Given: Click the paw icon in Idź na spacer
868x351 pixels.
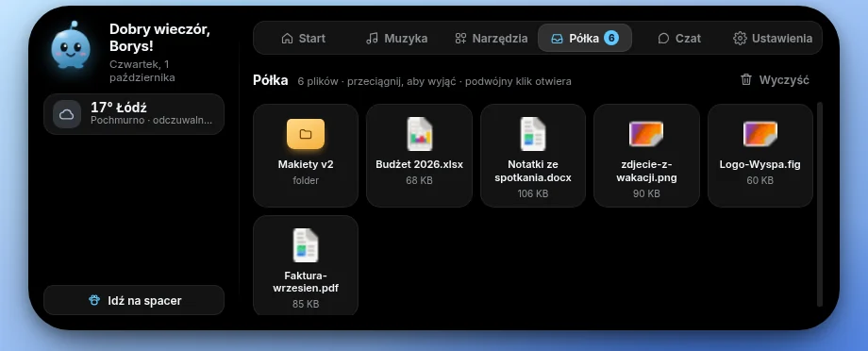Looking at the screenshot, I should point(94,301).
